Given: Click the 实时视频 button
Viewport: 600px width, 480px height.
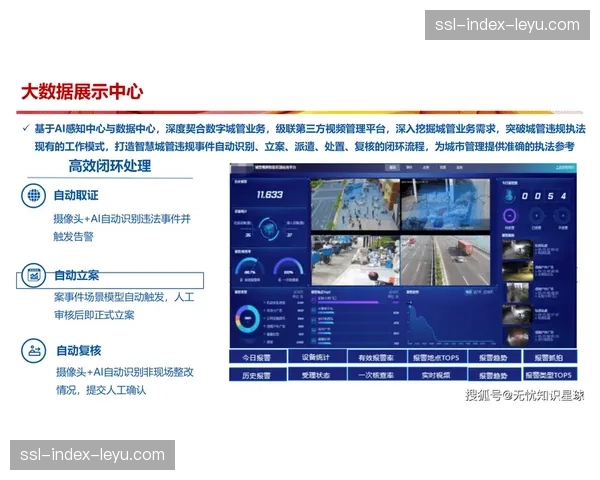Looking at the screenshot, I should coord(436,375).
